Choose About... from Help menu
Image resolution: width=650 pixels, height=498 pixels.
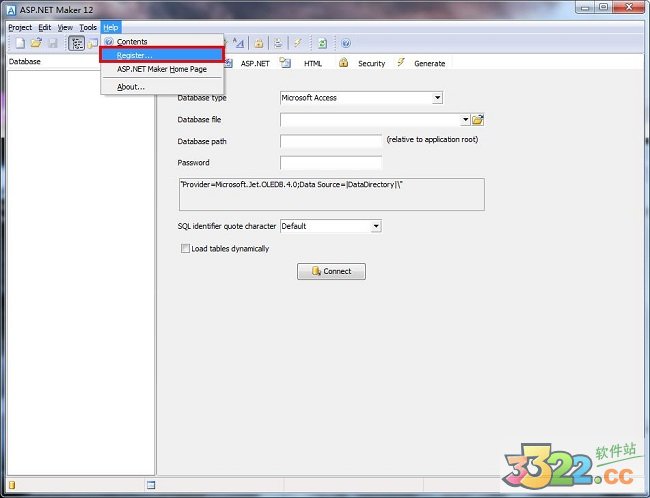tap(162, 87)
